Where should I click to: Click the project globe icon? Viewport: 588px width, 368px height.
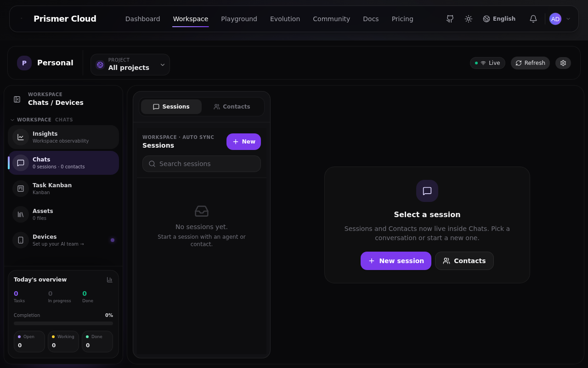100,65
